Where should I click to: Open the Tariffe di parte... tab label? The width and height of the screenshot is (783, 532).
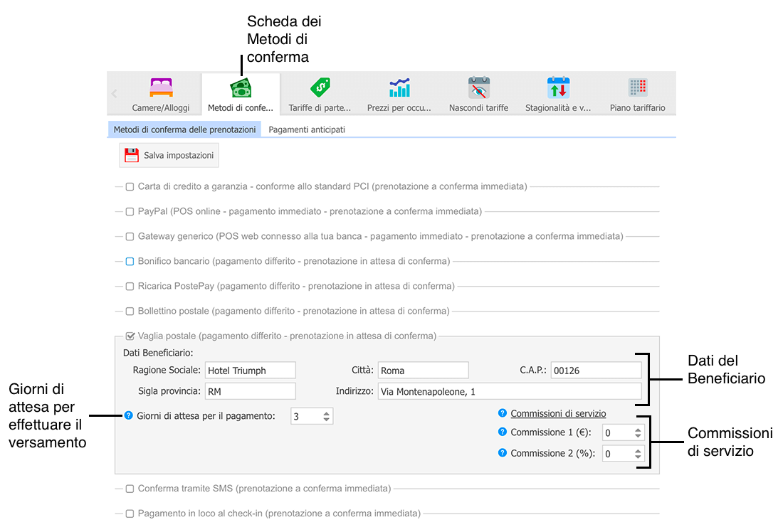320,108
